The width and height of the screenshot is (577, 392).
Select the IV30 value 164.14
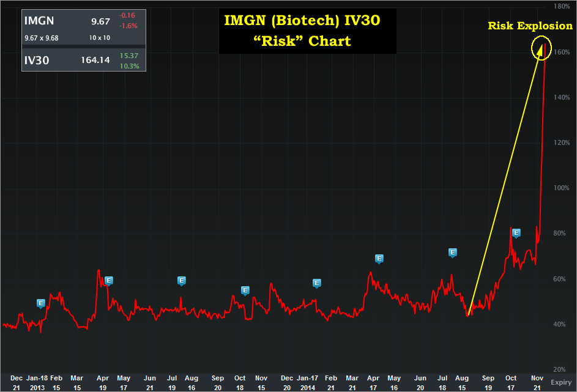[x=95, y=60]
